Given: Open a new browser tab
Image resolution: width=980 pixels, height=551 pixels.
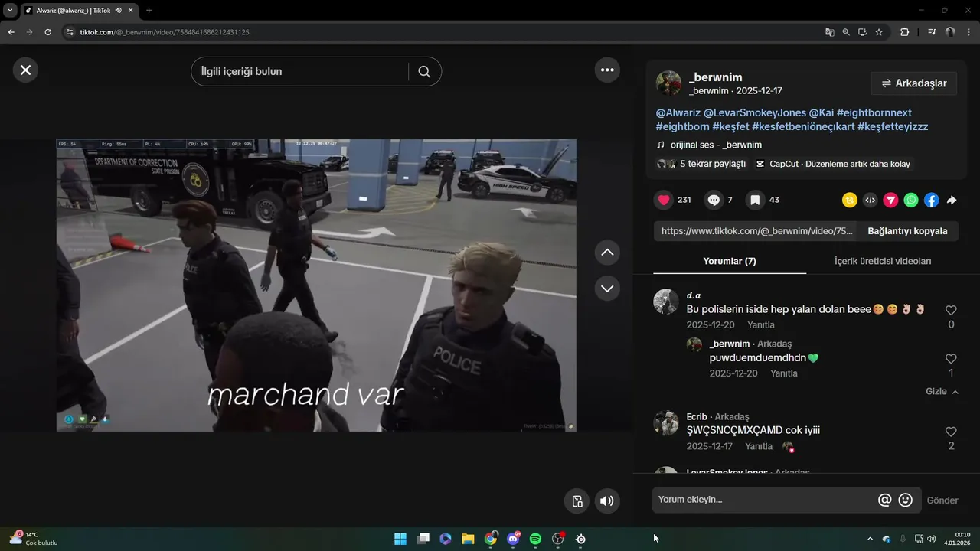Looking at the screenshot, I should tap(149, 10).
